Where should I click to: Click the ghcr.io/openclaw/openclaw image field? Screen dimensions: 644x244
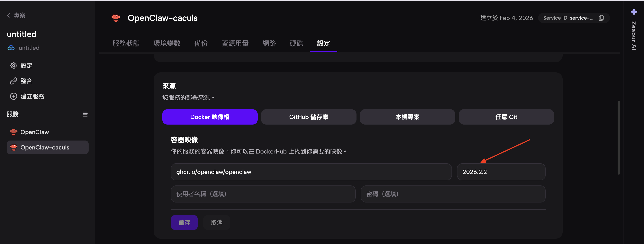tap(311, 172)
